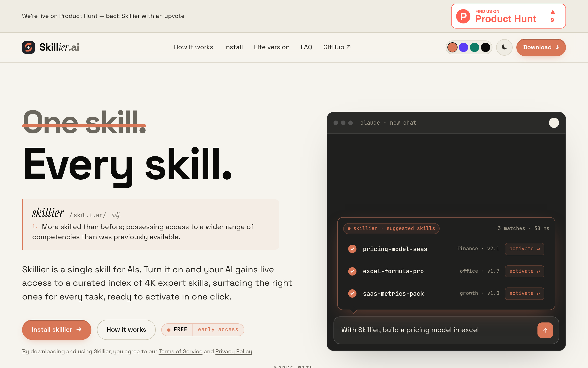The image size is (588, 368).
Task: Open the GitHub external link
Action: pos(337,47)
